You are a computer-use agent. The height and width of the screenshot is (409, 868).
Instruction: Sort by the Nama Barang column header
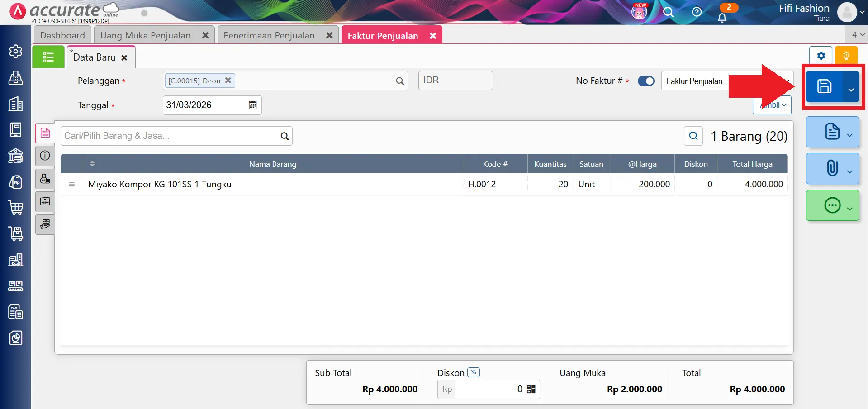point(272,164)
